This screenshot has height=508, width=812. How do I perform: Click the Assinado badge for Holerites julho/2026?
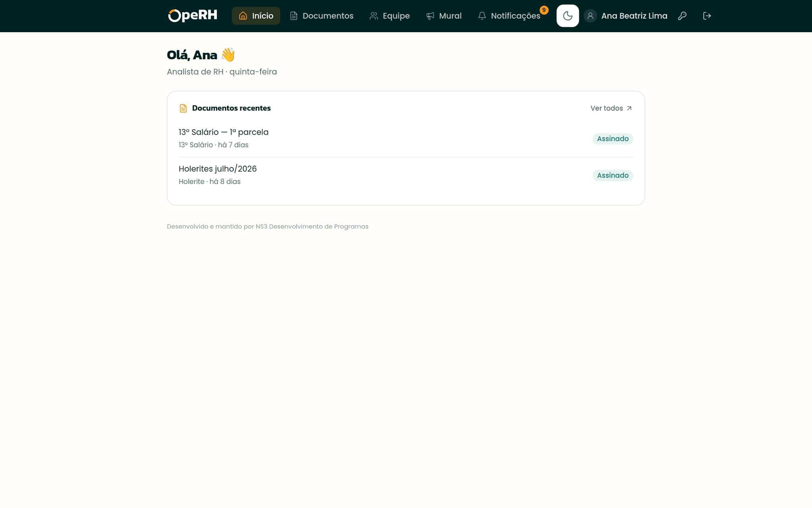pyautogui.click(x=613, y=175)
